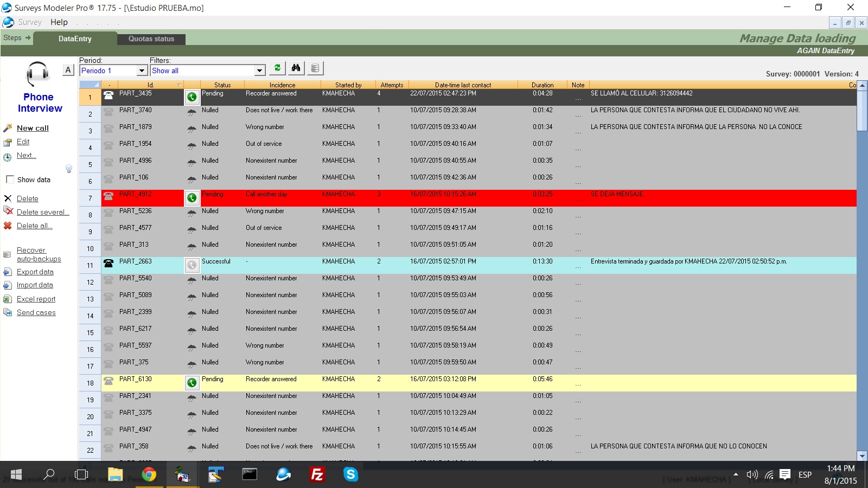Image resolution: width=868 pixels, height=488 pixels.
Task: Open the Help menu
Action: pyautogui.click(x=59, y=22)
